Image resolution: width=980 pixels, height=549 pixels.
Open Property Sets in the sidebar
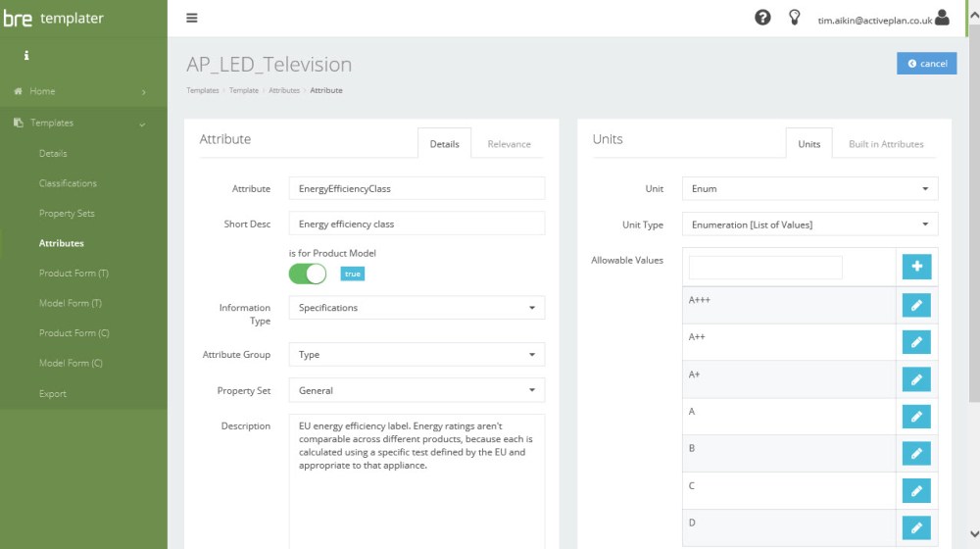coord(67,213)
